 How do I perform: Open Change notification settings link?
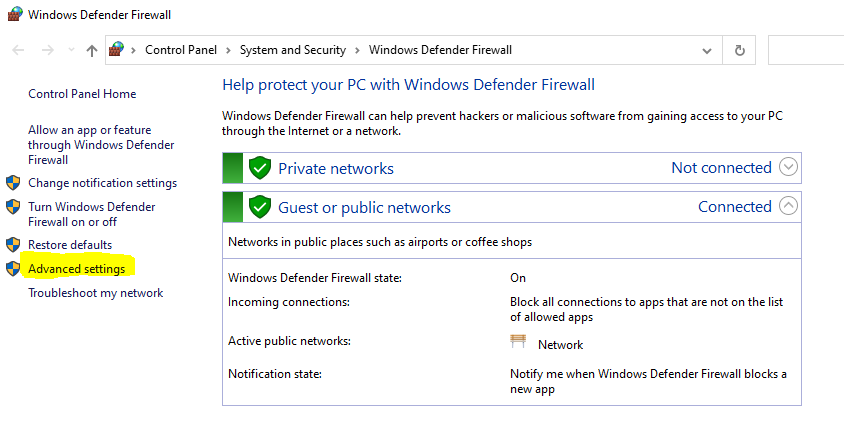[102, 183]
